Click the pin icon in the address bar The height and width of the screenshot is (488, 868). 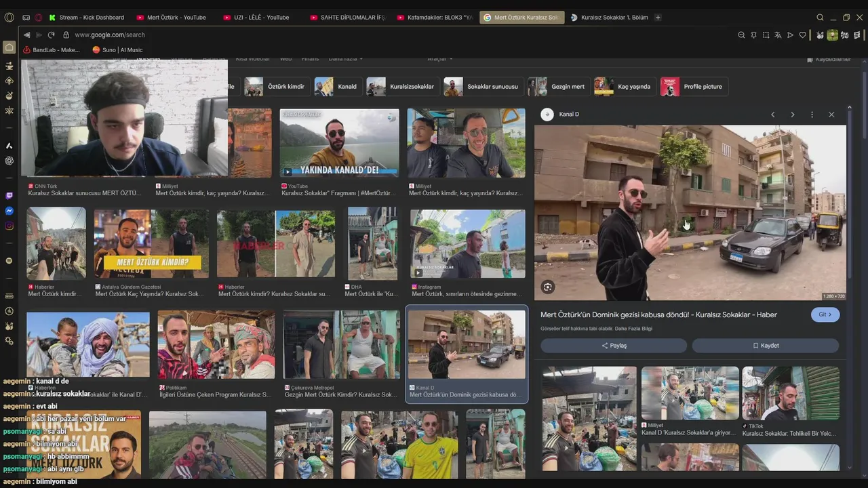tap(753, 35)
